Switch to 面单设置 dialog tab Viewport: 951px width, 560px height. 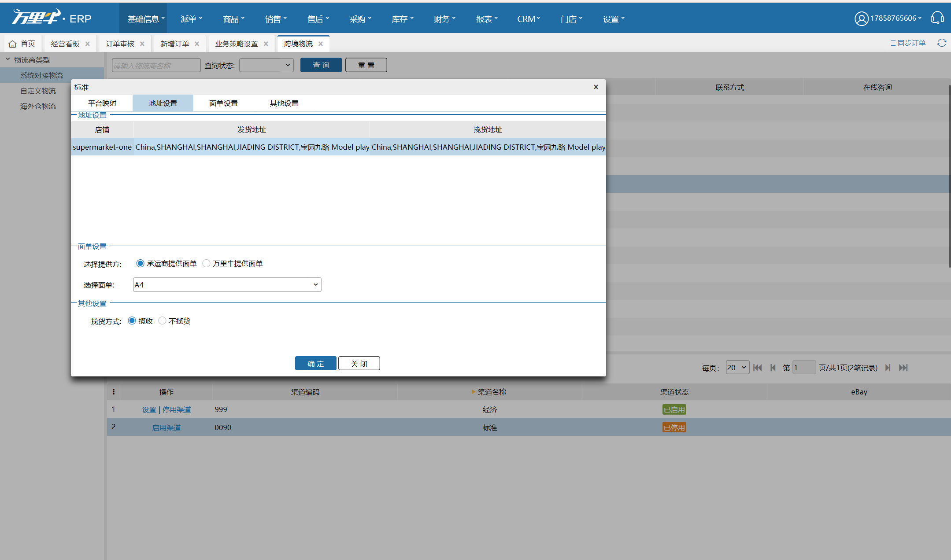coord(223,103)
